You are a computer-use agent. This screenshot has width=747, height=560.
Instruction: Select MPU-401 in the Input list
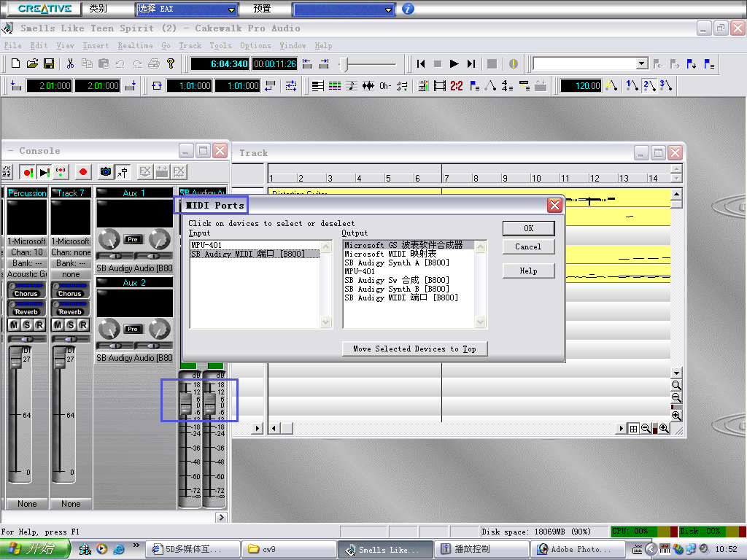point(255,245)
